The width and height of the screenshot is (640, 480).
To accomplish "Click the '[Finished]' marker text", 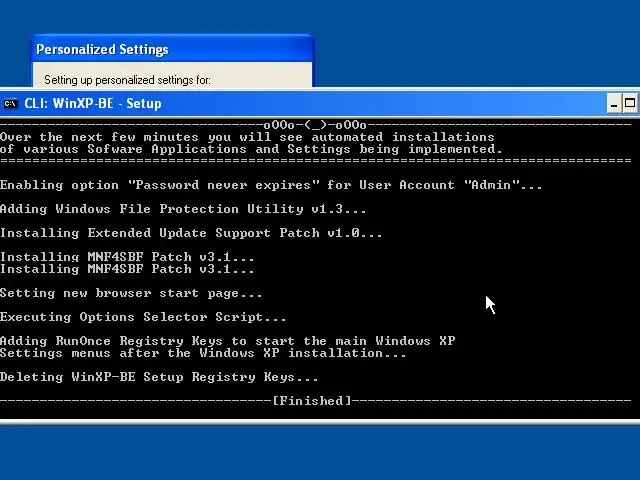I will pos(312,401).
